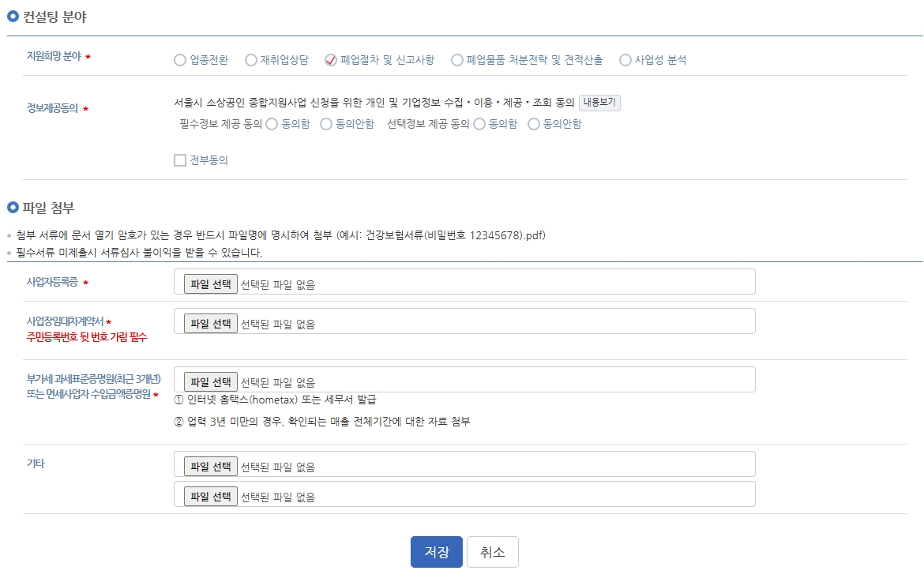Click 파일 선택 for 사업장임대차계약서 upload

coord(212,321)
